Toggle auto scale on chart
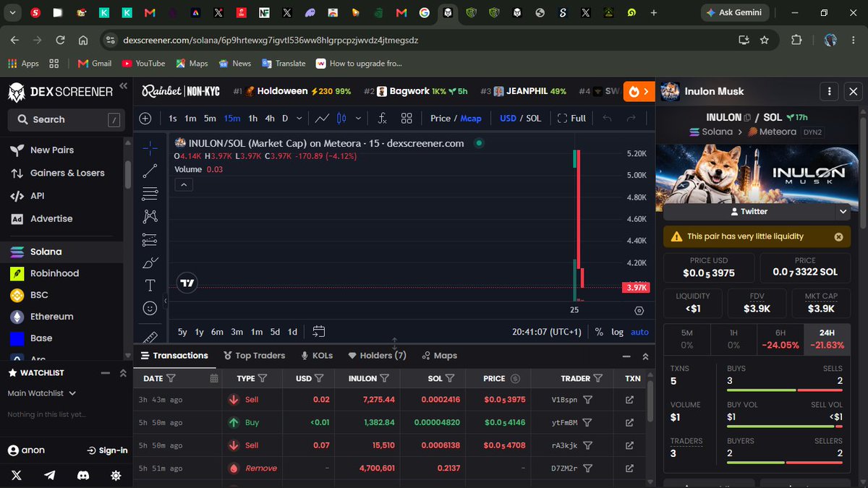The image size is (868, 488). pyautogui.click(x=639, y=332)
